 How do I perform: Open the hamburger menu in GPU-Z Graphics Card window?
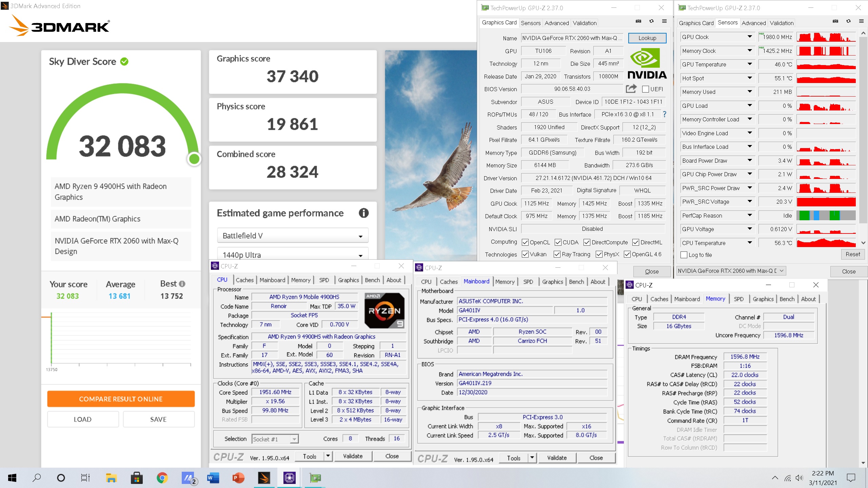click(x=664, y=21)
